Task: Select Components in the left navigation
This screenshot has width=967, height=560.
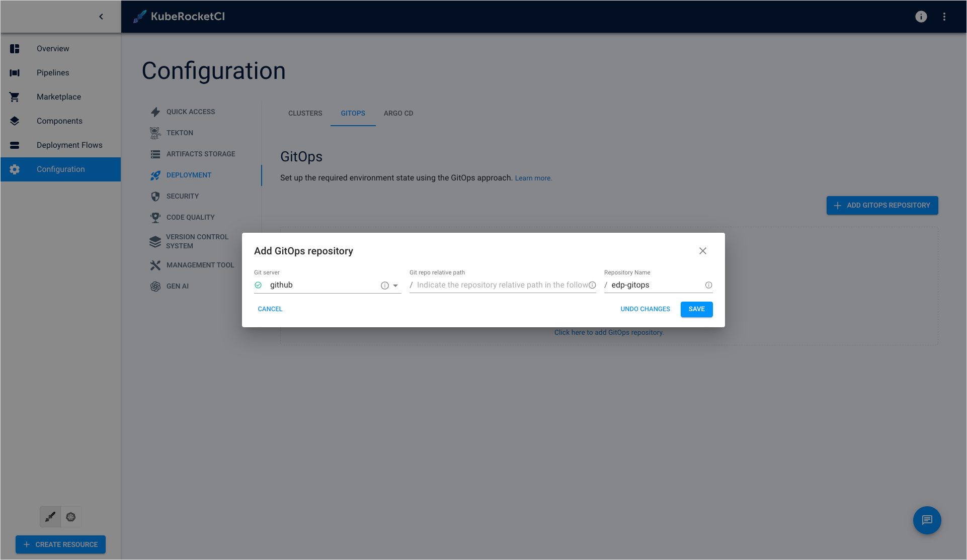Action: [59, 121]
